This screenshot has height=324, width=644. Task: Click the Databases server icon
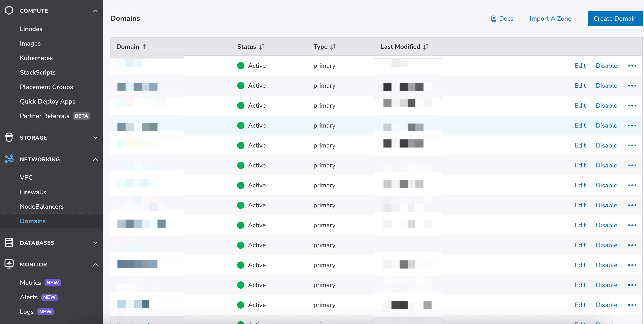tap(9, 242)
